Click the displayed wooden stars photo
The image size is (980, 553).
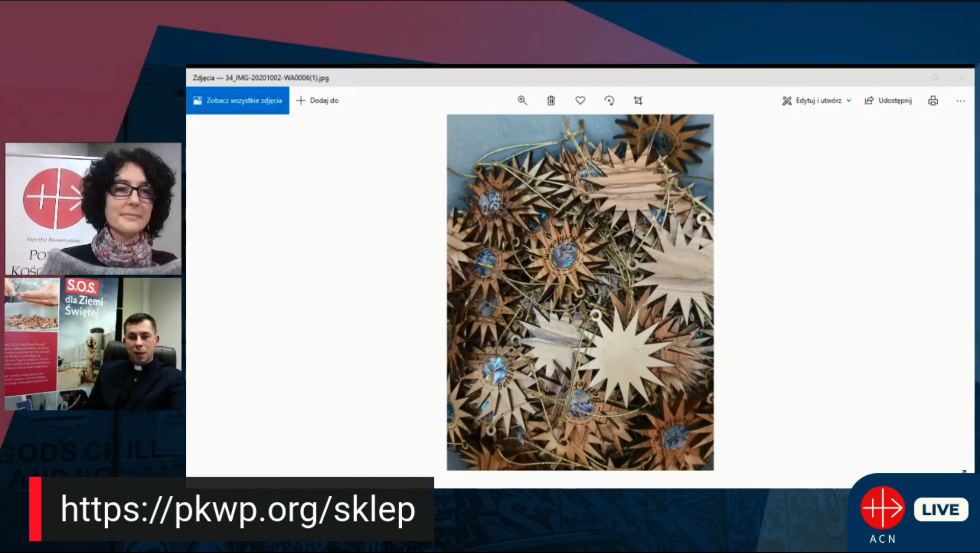[580, 292]
